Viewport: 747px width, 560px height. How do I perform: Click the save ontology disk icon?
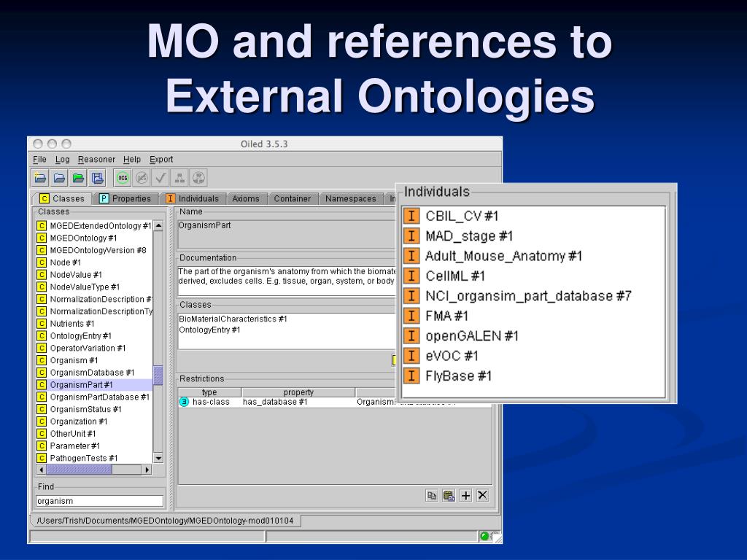pyautogui.click(x=98, y=178)
